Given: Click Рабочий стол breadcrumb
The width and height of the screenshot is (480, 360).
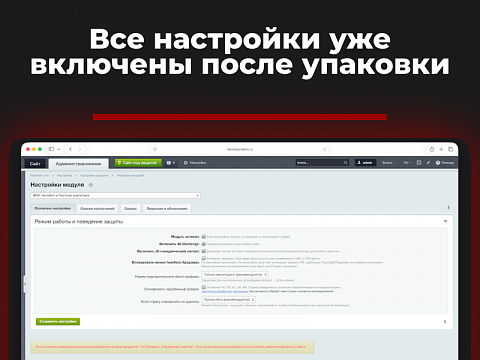Looking at the screenshot, I should pos(40,175).
